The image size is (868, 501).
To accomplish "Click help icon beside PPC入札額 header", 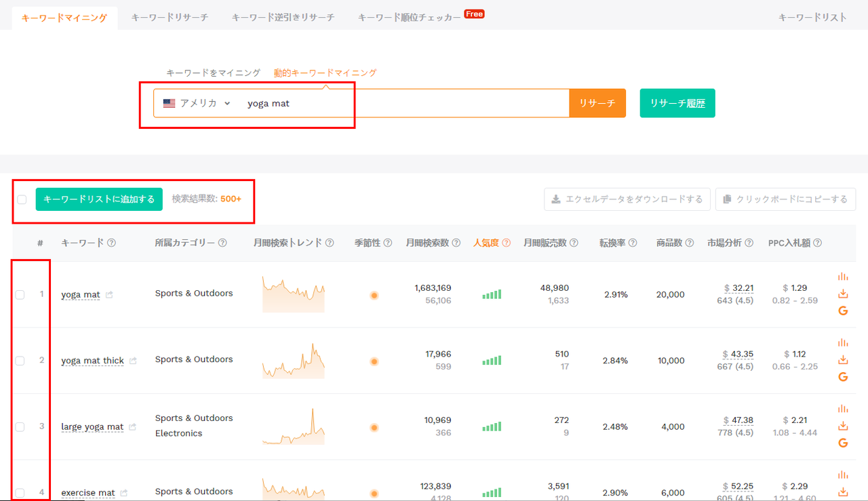I will (818, 243).
